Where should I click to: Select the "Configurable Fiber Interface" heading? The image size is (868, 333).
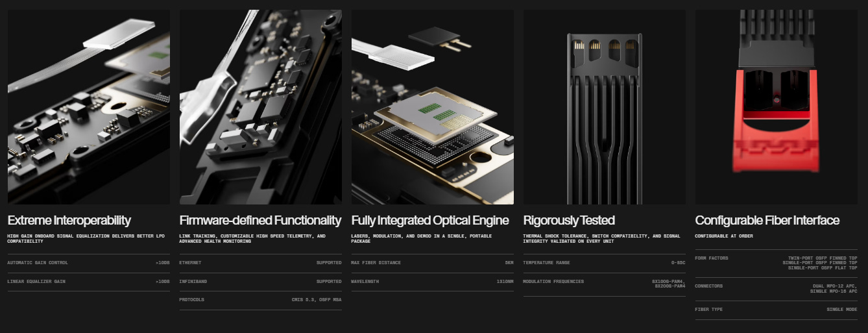pyautogui.click(x=767, y=220)
